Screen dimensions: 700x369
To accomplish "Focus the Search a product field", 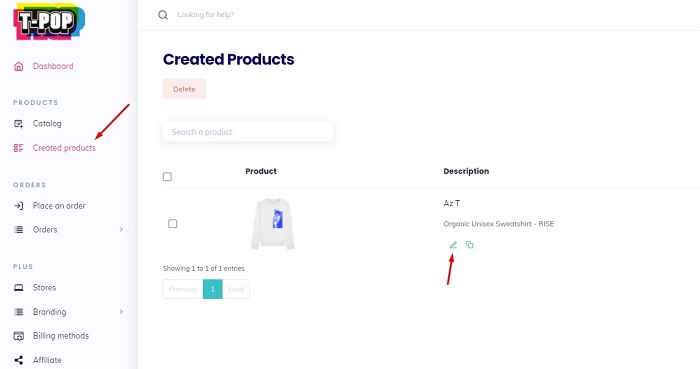I will [248, 132].
